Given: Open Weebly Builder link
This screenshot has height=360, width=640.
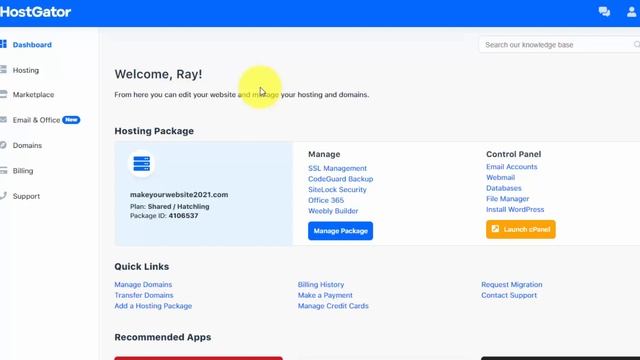Looking at the screenshot, I should 333,211.
